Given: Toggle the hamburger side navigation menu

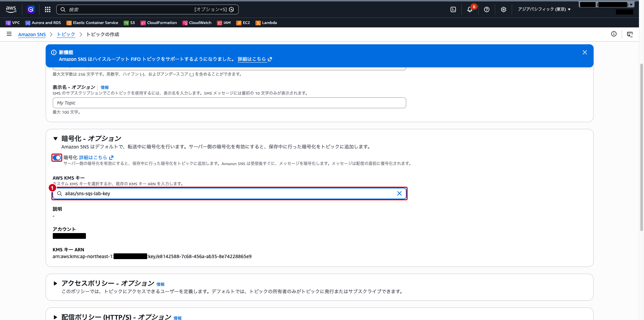Looking at the screenshot, I should click(x=9, y=34).
